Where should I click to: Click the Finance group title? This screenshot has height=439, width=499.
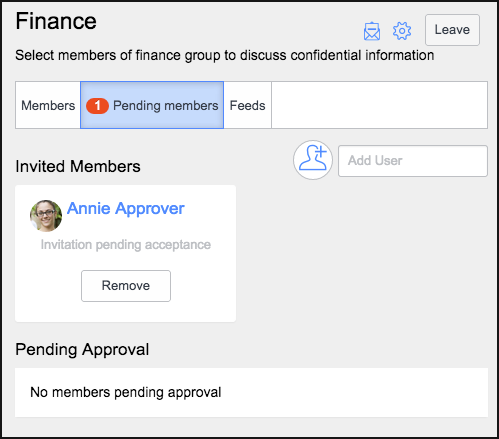(x=56, y=21)
